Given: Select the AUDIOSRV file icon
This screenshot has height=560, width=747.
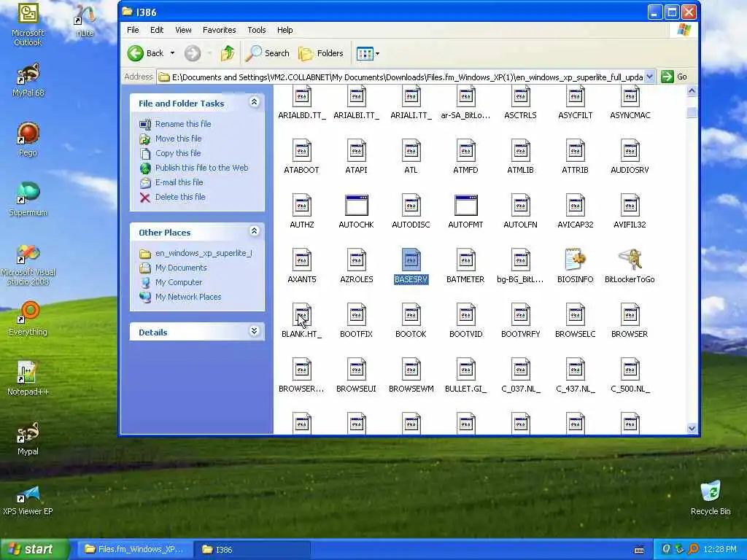Looking at the screenshot, I should coord(630,156).
